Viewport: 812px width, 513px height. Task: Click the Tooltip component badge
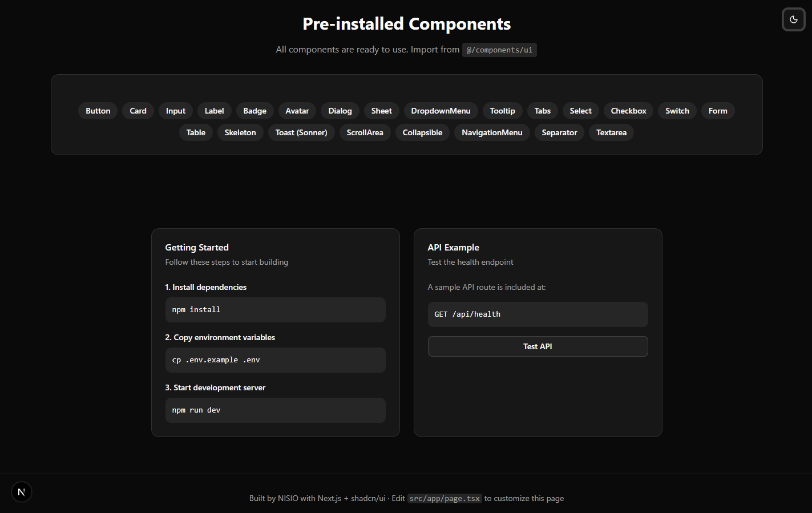coord(503,111)
